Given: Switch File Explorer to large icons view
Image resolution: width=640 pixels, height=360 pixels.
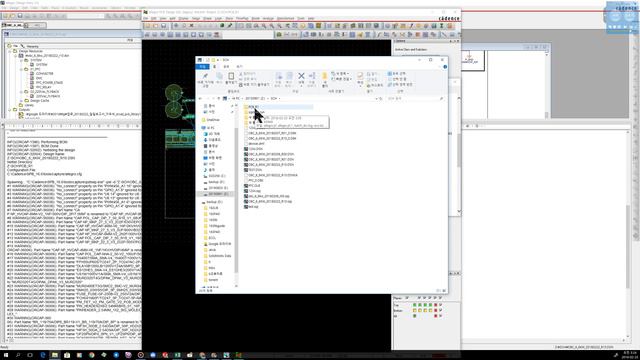Looking at the screenshot, I should point(444,291).
